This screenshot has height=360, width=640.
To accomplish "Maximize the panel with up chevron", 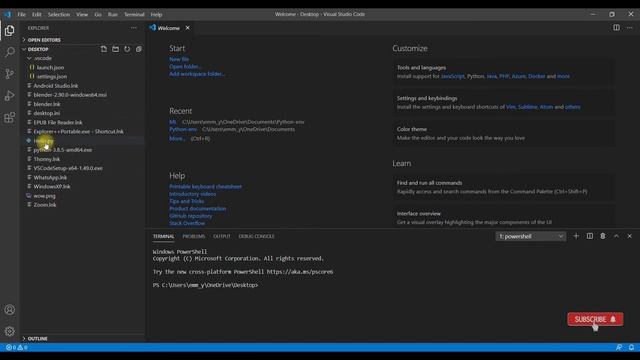I will 616,236.
